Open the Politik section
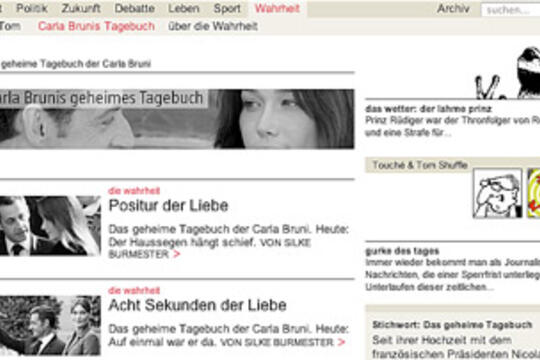 click(32, 8)
